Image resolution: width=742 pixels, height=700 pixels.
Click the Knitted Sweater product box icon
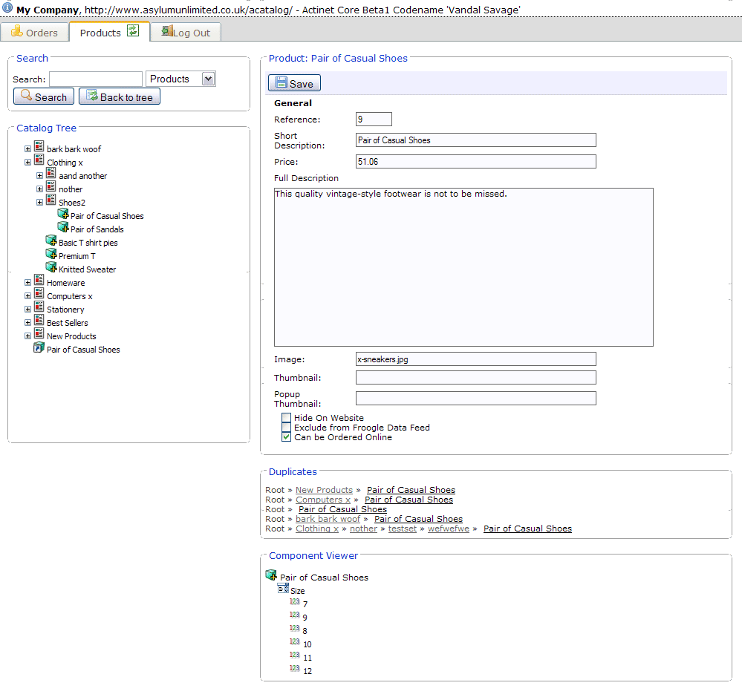coord(51,267)
